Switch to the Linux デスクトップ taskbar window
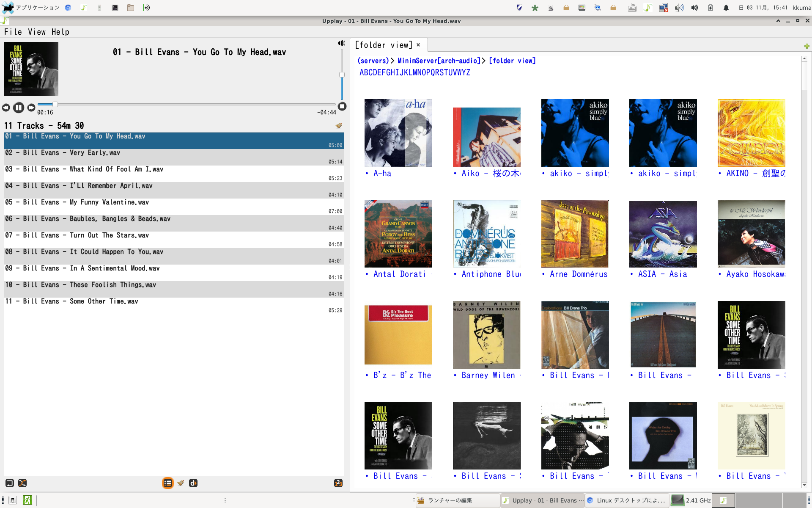812x508 pixels. click(x=627, y=500)
